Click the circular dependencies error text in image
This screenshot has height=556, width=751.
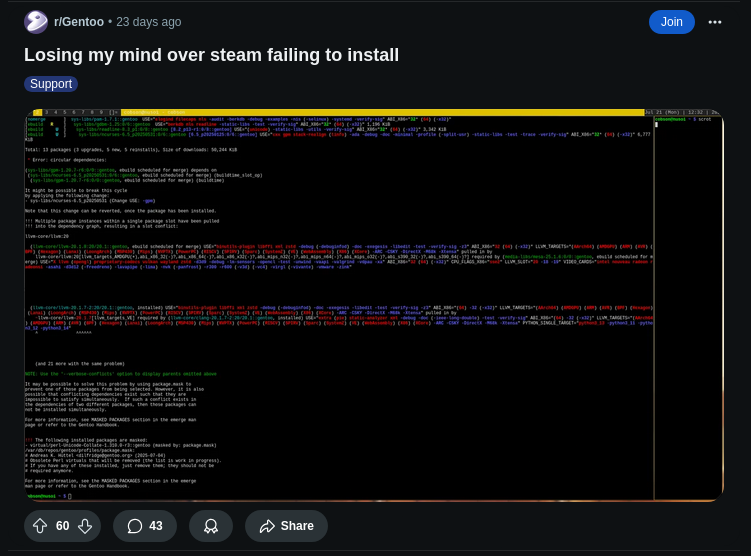click(67, 160)
